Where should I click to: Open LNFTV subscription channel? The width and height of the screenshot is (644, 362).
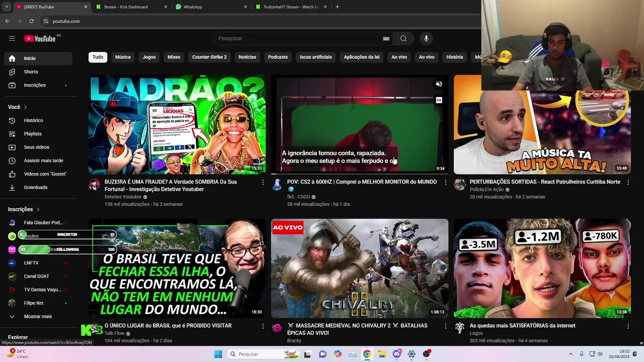point(38,263)
